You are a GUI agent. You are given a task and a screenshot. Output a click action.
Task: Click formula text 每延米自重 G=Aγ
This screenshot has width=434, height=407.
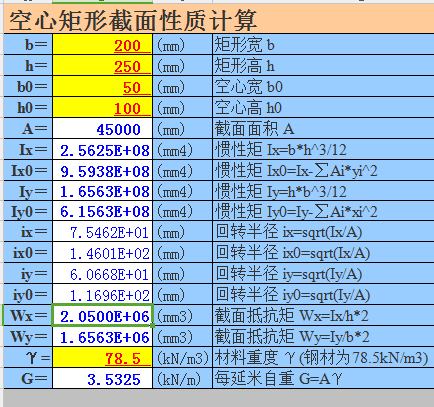click(x=278, y=379)
